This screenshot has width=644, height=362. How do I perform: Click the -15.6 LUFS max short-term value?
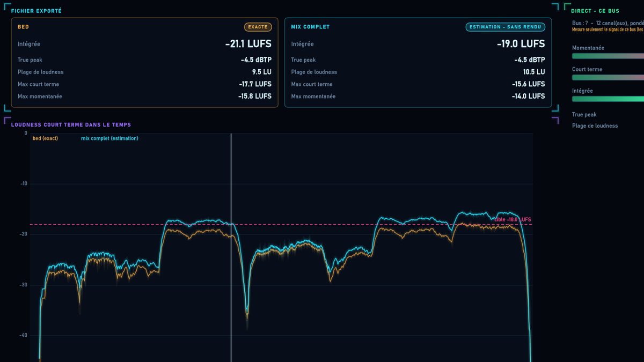click(x=529, y=84)
